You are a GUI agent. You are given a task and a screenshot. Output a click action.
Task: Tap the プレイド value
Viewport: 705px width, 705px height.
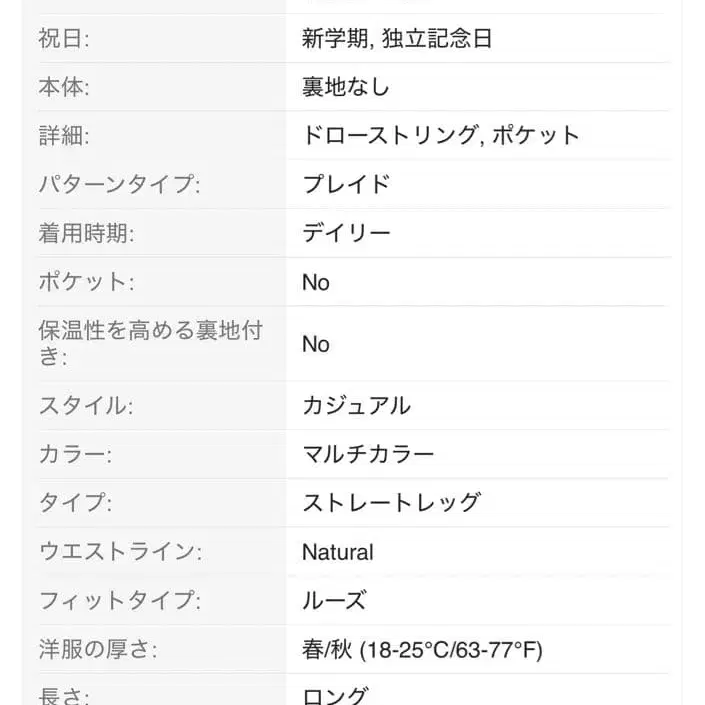[x=345, y=185]
